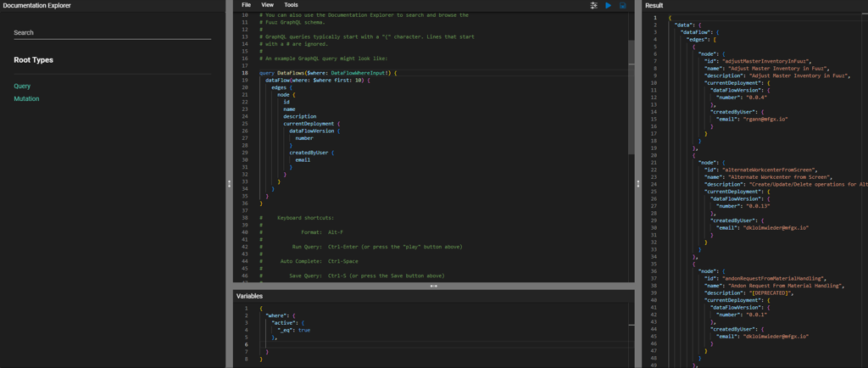Image resolution: width=868 pixels, height=368 pixels.
Task: Open the Tools menu
Action: 291,5
